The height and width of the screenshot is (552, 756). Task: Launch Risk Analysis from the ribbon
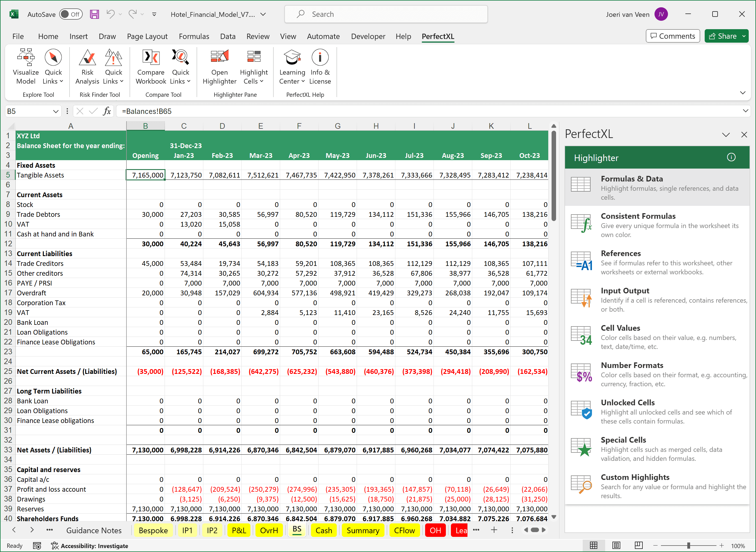point(87,66)
